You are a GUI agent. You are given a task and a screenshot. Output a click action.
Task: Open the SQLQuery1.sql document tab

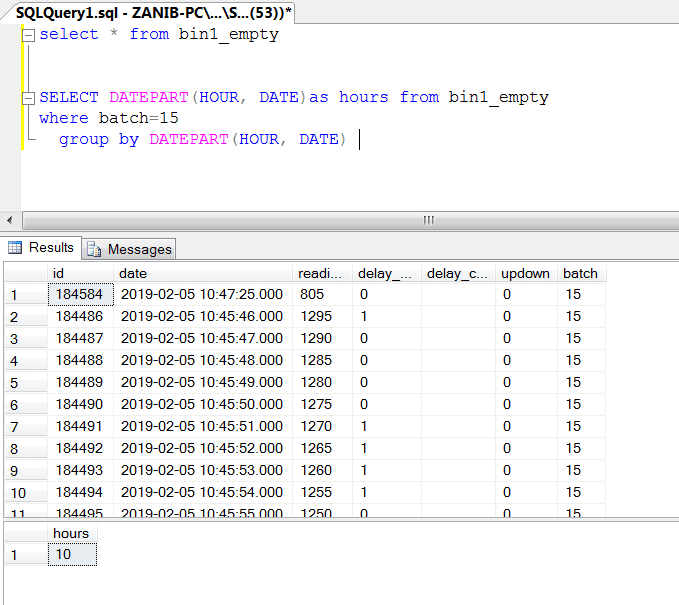pos(153,13)
